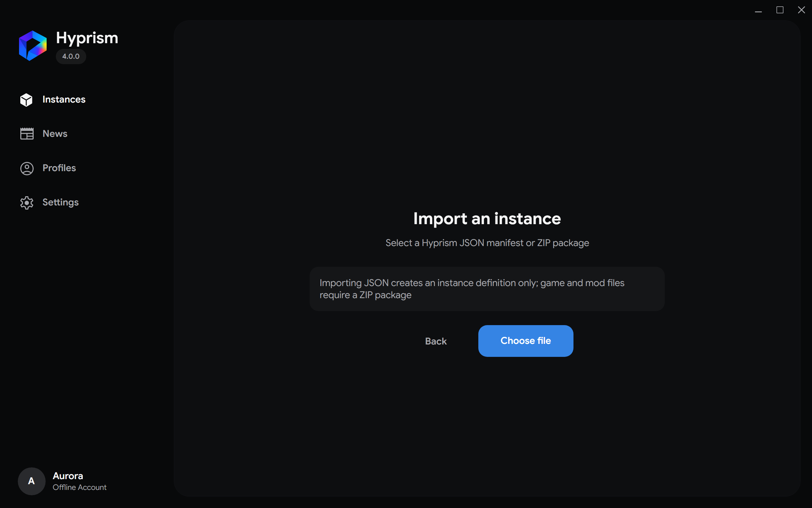This screenshot has height=508, width=812.
Task: Open the Settings section
Action: click(x=60, y=202)
